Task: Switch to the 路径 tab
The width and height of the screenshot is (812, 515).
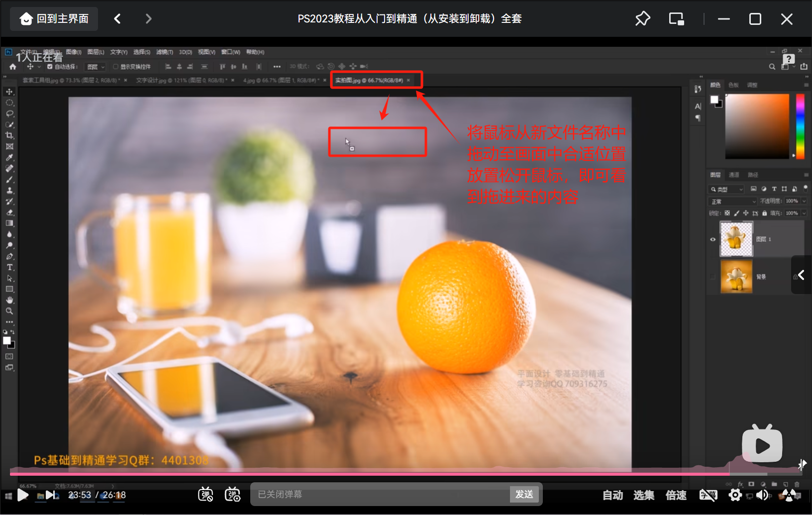Action: (753, 175)
